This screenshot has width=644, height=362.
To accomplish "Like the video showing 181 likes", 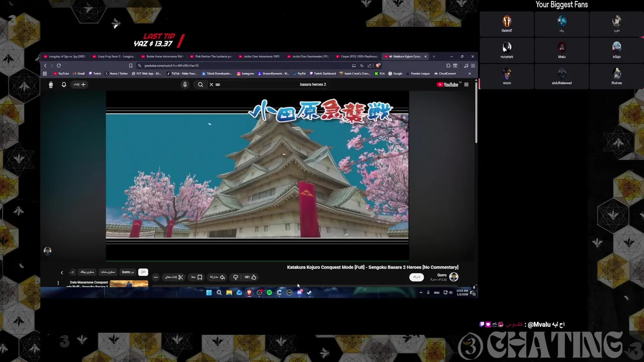I will click(251, 277).
